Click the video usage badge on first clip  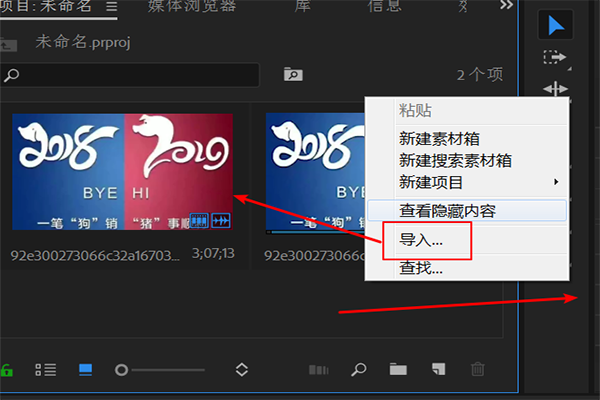199,221
